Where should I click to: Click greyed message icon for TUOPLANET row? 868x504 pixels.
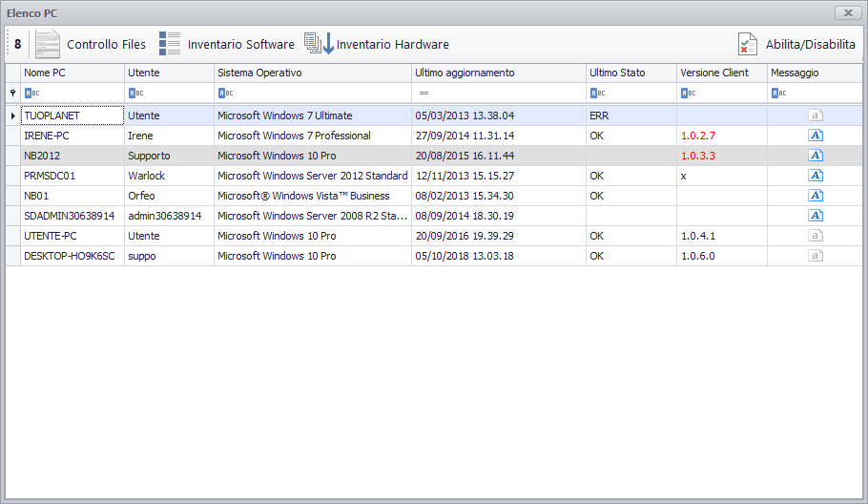point(816,115)
